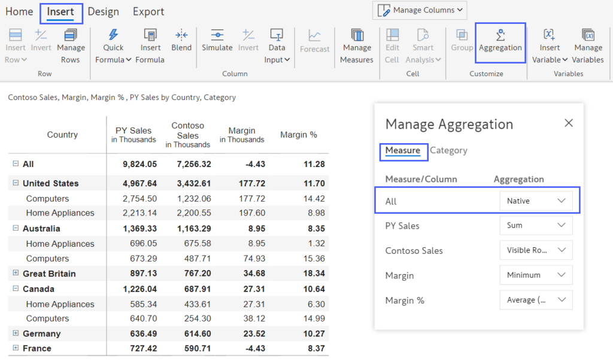The height and width of the screenshot is (364, 613).
Task: Switch to the Export ribbon tab
Action: point(148,11)
